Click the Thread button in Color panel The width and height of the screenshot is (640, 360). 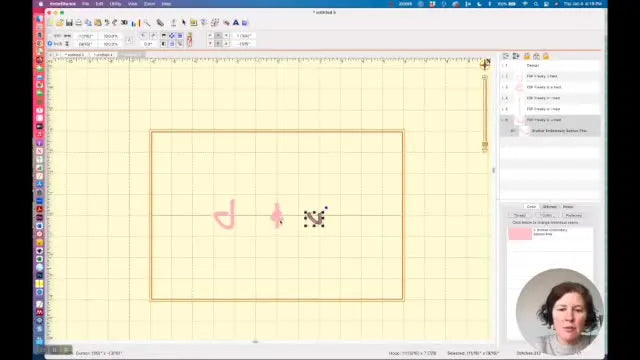pyautogui.click(x=520, y=215)
